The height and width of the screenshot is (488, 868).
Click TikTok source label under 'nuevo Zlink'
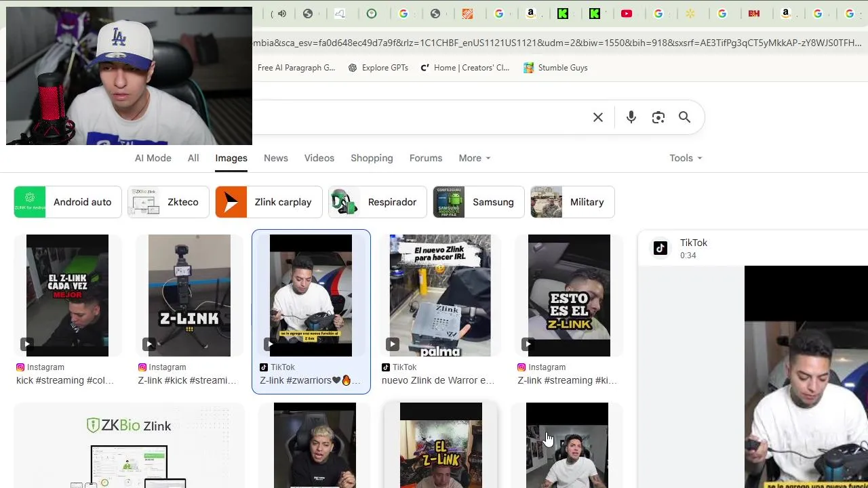pyautogui.click(x=399, y=367)
